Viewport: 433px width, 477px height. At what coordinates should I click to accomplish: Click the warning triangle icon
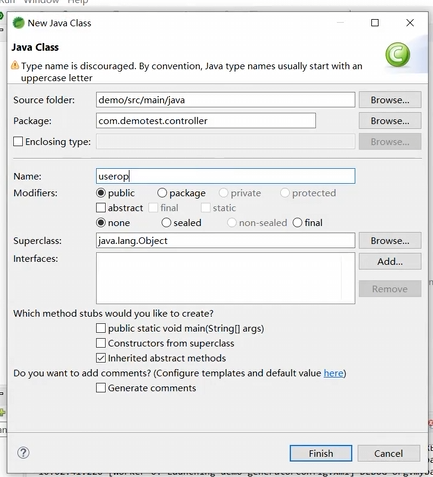[x=15, y=65]
